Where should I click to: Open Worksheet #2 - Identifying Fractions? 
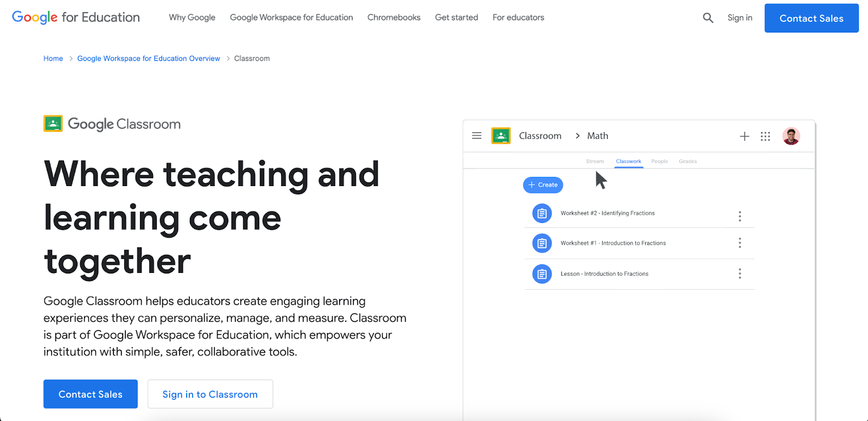pyautogui.click(x=608, y=213)
